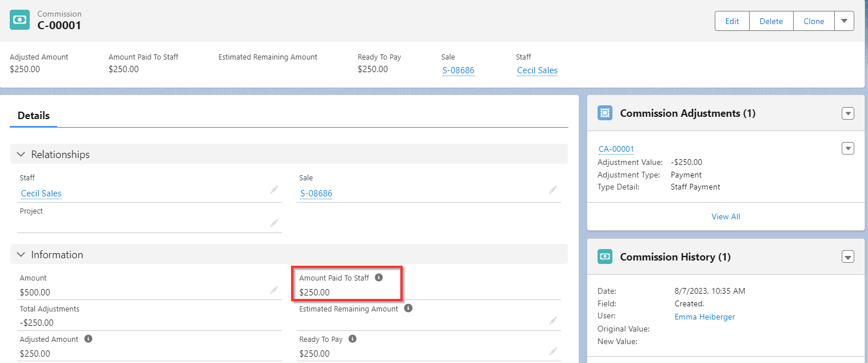
Task: Click the Commission History panel icon
Action: [x=605, y=257]
